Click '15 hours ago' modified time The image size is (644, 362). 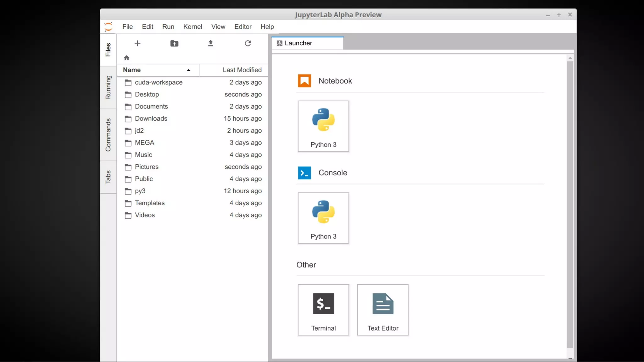tap(243, 118)
